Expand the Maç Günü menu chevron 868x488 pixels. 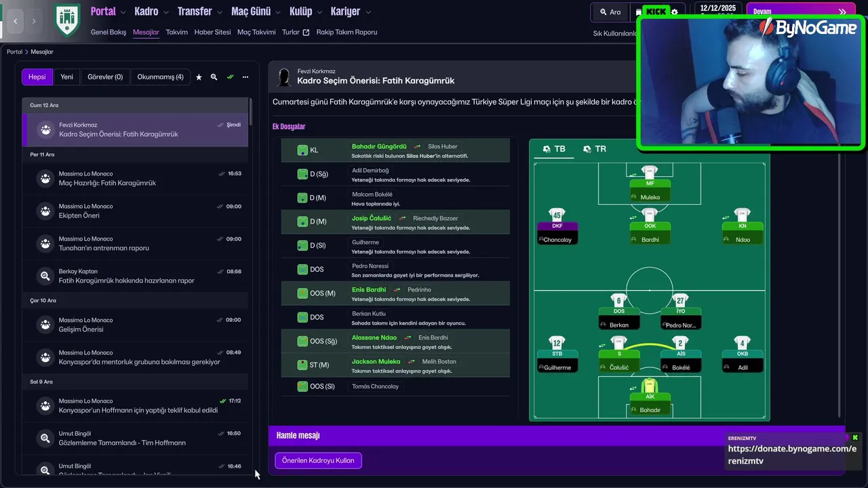(x=277, y=12)
